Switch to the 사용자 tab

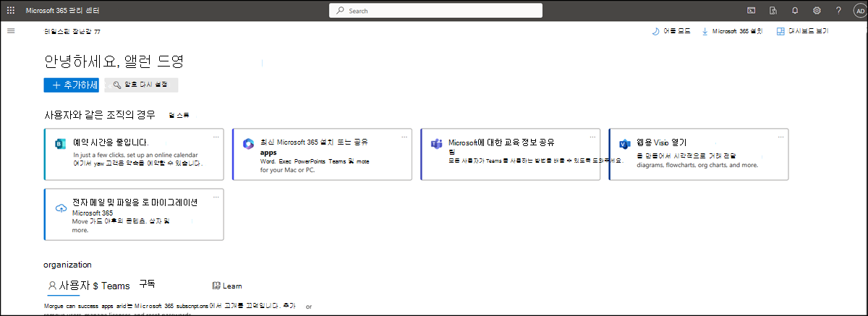click(68, 286)
